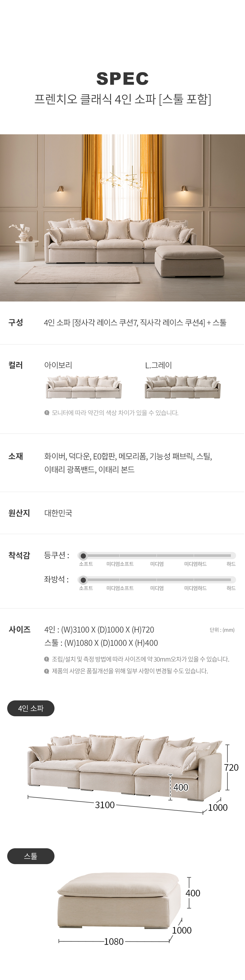Viewport: 245px width, 980px height.
Task: Click the 3100 width label on sofa diagram
Action: coord(105,805)
